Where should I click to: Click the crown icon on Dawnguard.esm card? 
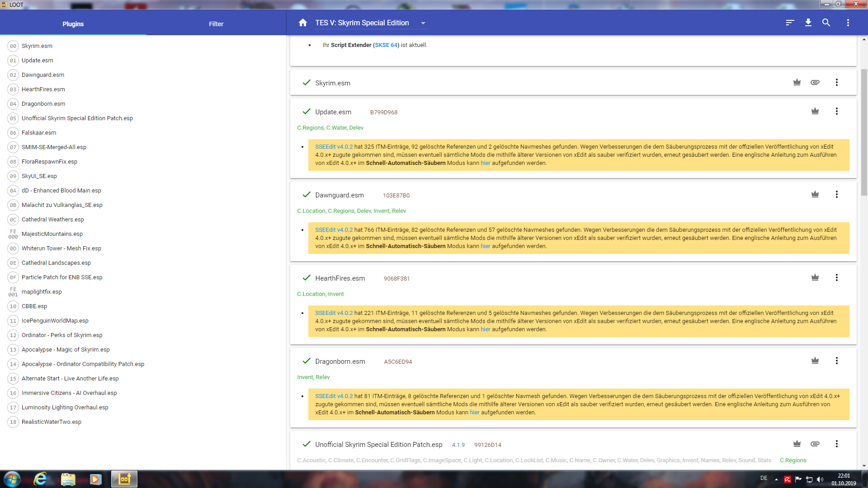815,194
